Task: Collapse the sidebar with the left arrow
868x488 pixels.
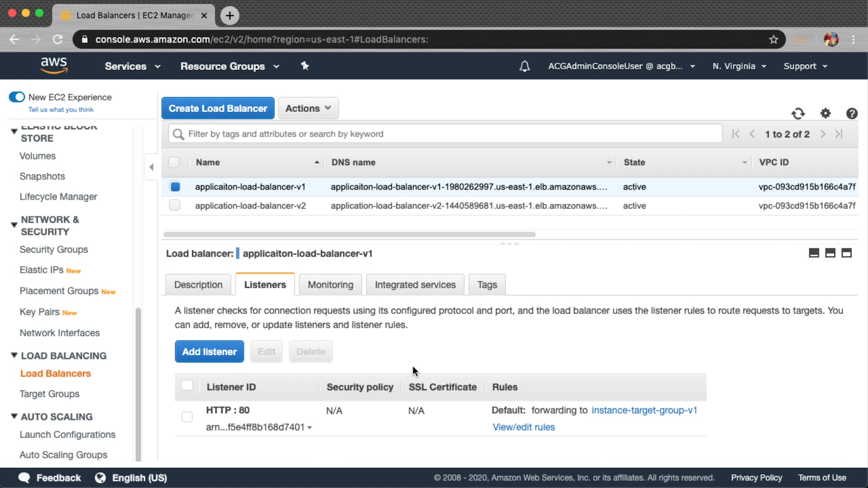Action: pyautogui.click(x=151, y=167)
